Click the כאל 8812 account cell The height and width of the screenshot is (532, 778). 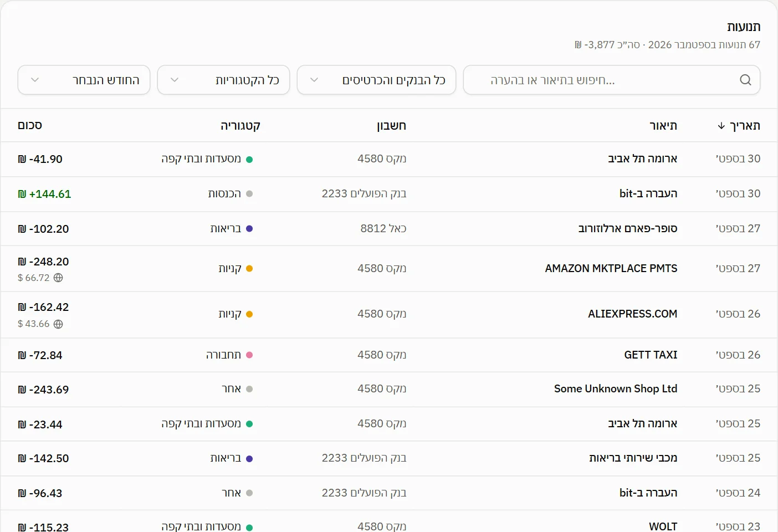(383, 228)
